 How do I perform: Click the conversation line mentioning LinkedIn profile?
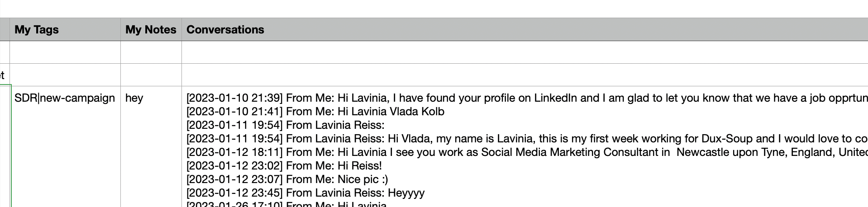point(527,98)
